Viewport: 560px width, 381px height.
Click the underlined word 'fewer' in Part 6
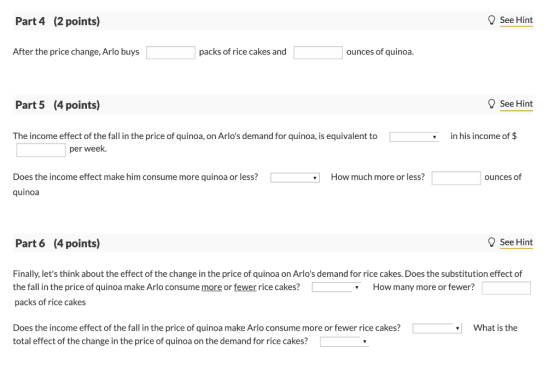point(245,287)
